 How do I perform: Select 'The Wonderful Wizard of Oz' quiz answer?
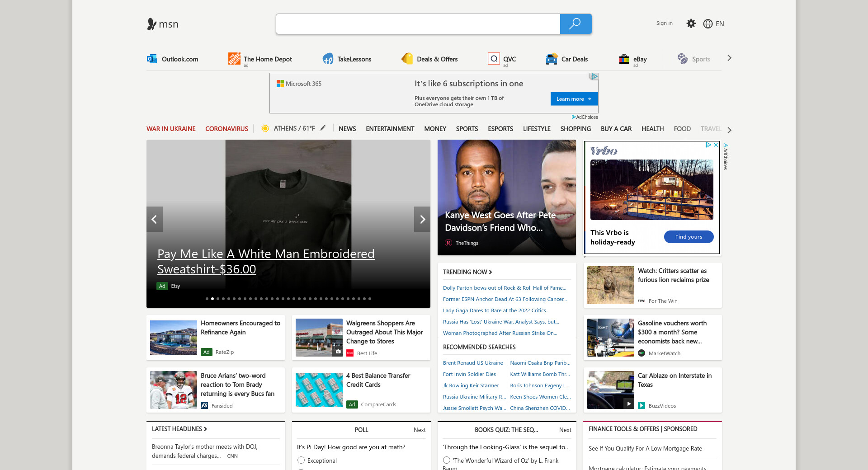(x=447, y=460)
